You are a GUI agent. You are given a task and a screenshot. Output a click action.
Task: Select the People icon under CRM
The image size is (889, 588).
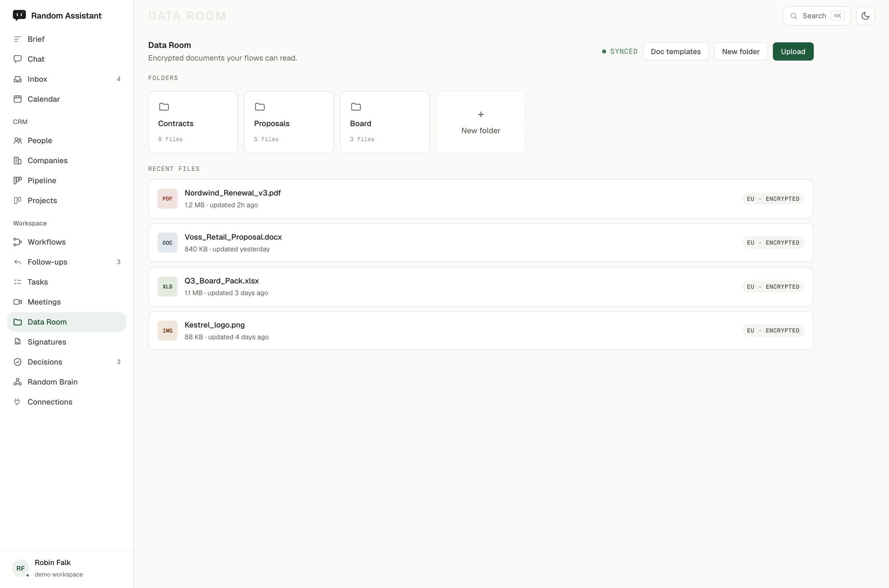coord(17,140)
